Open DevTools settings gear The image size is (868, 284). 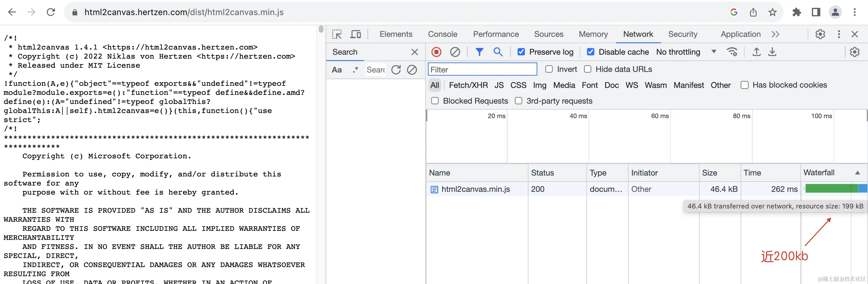point(820,34)
